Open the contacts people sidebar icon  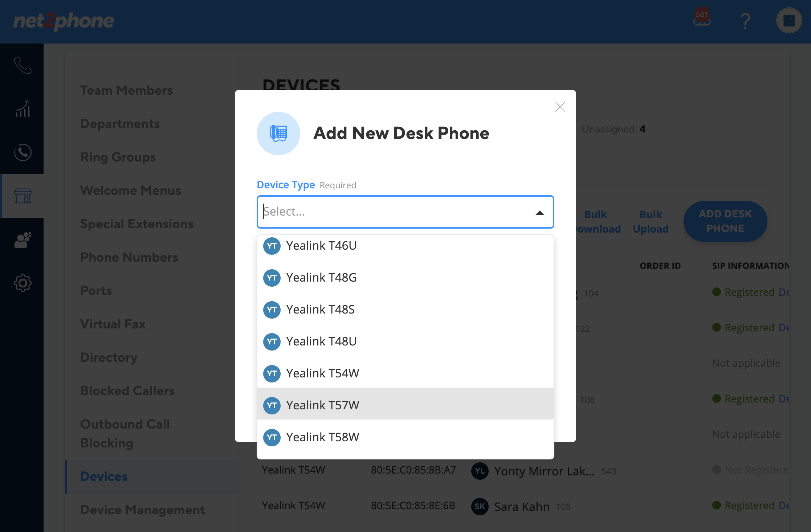pos(23,240)
